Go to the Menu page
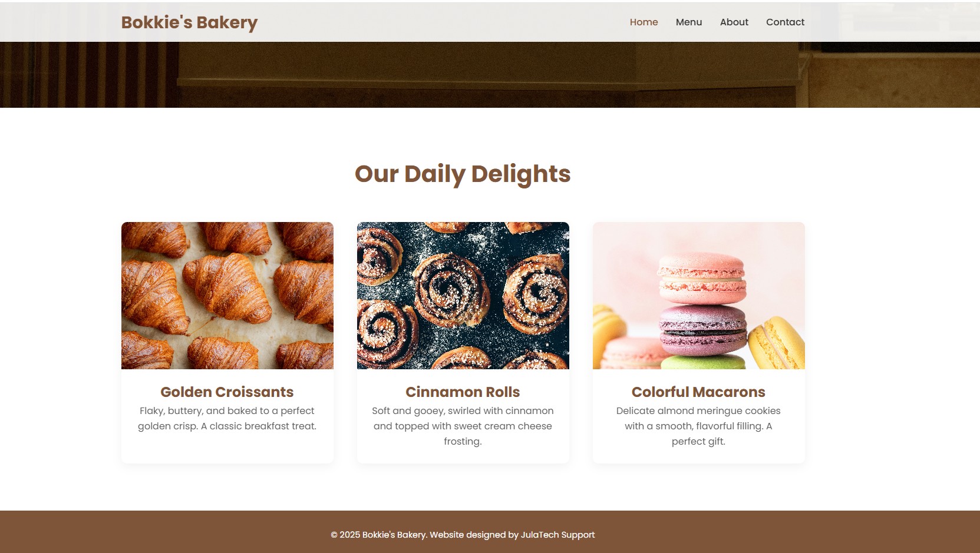 point(688,22)
